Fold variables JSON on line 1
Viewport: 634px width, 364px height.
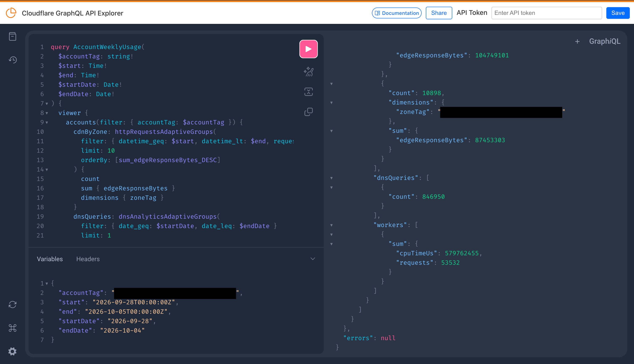[x=47, y=284]
